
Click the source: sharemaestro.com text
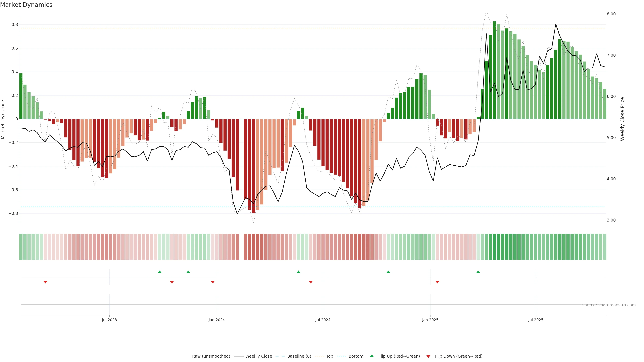pos(609,305)
